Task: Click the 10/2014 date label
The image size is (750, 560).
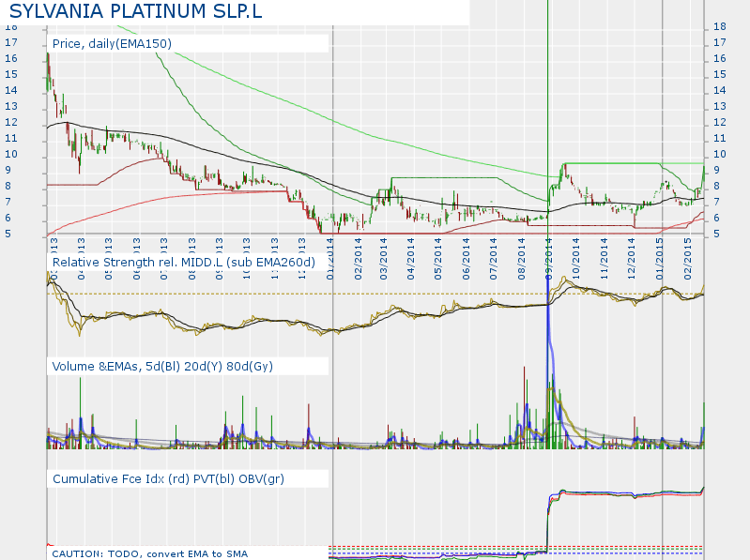Action: (575, 259)
